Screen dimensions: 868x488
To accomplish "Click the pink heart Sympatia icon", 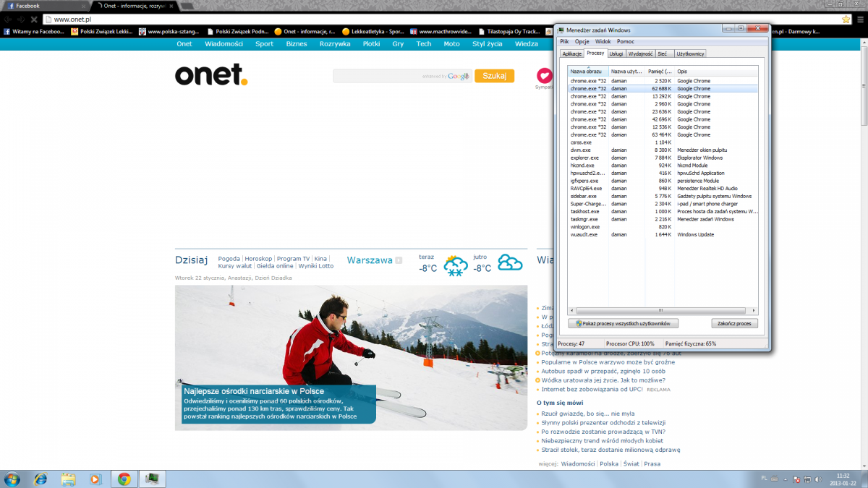I will click(x=544, y=75).
